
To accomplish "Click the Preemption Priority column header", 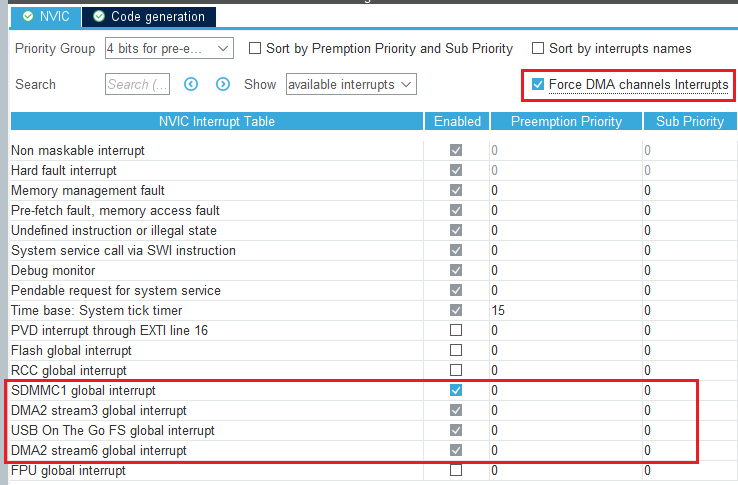I will (x=566, y=121).
